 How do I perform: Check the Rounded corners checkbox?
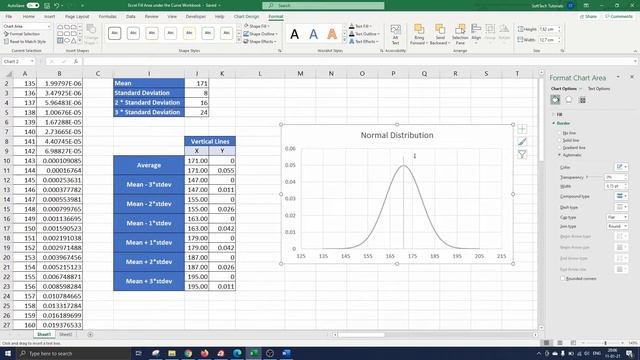(562, 278)
